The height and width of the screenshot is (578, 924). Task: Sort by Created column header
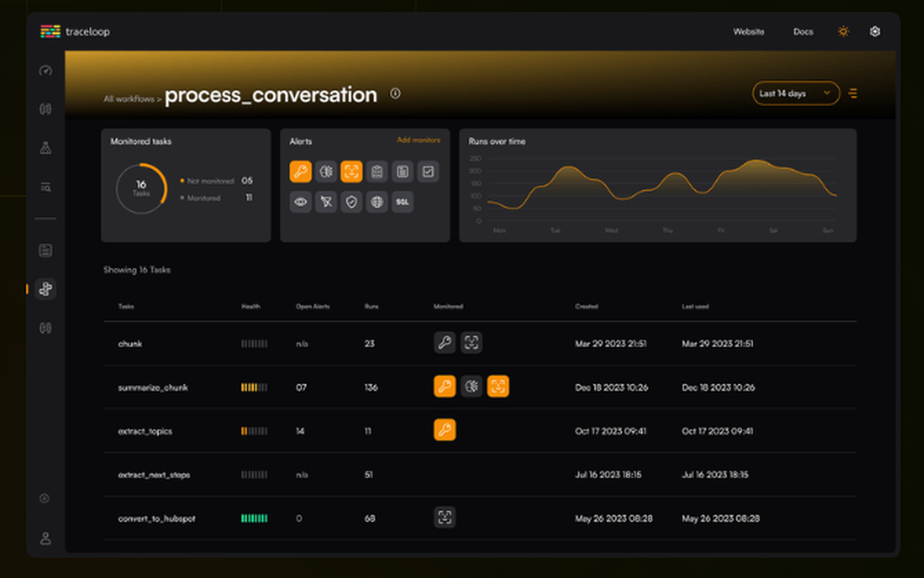tap(587, 306)
